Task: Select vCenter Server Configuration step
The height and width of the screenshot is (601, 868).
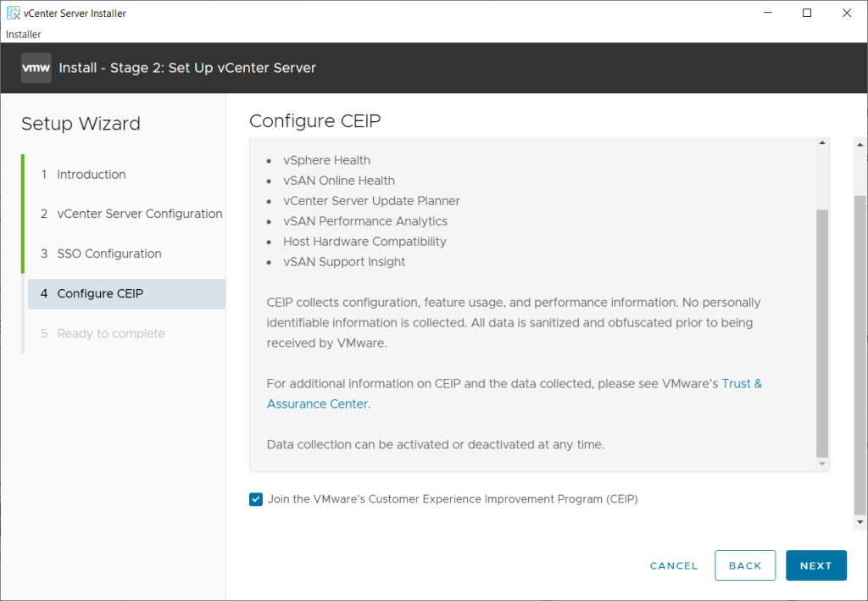Action: [139, 214]
